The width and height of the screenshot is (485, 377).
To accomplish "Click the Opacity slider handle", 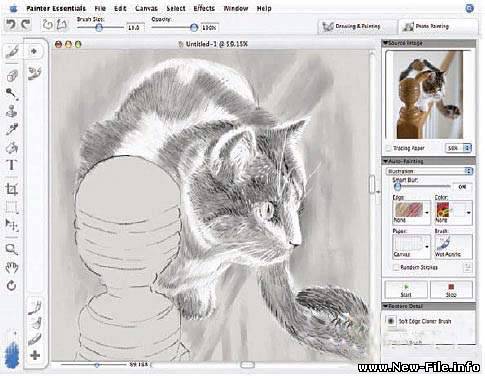I will [x=194, y=27].
